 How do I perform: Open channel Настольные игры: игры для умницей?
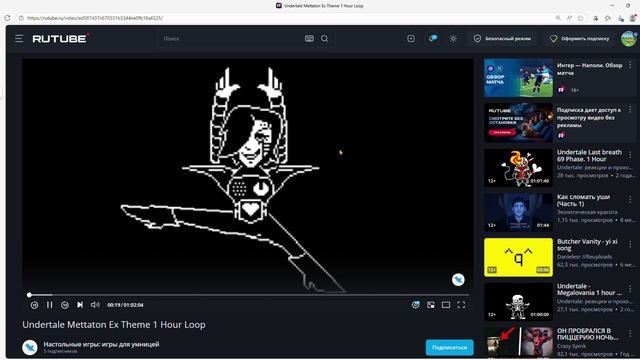101,344
